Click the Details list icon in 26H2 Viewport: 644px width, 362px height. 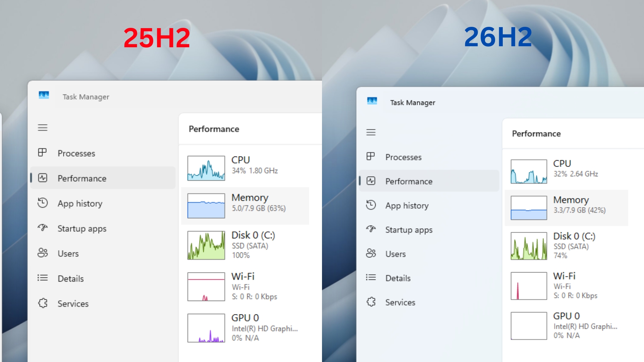(x=371, y=278)
